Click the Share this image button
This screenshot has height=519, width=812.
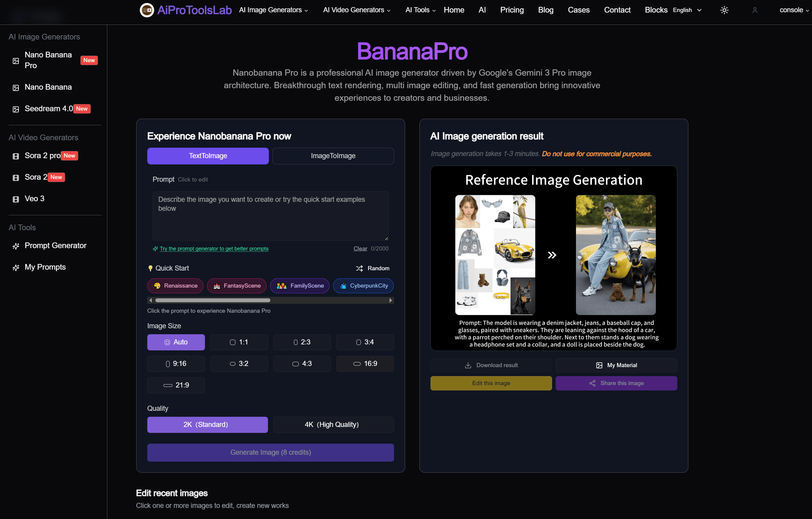pyautogui.click(x=616, y=383)
